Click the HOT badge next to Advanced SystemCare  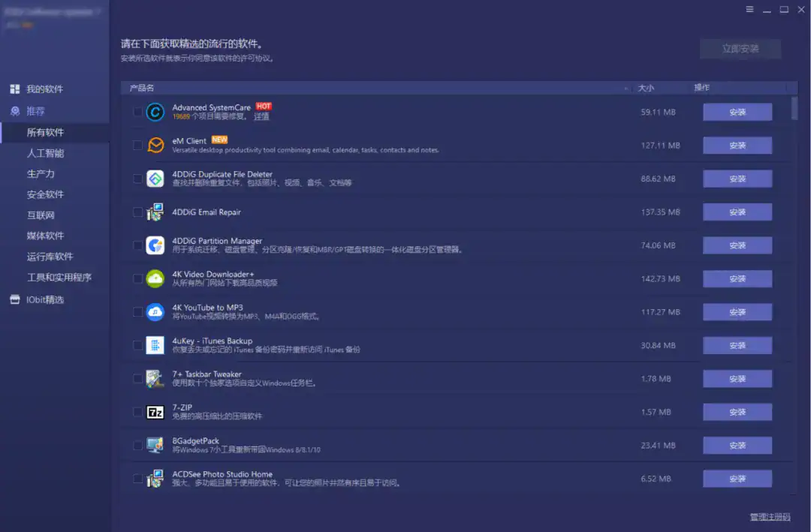click(x=264, y=106)
